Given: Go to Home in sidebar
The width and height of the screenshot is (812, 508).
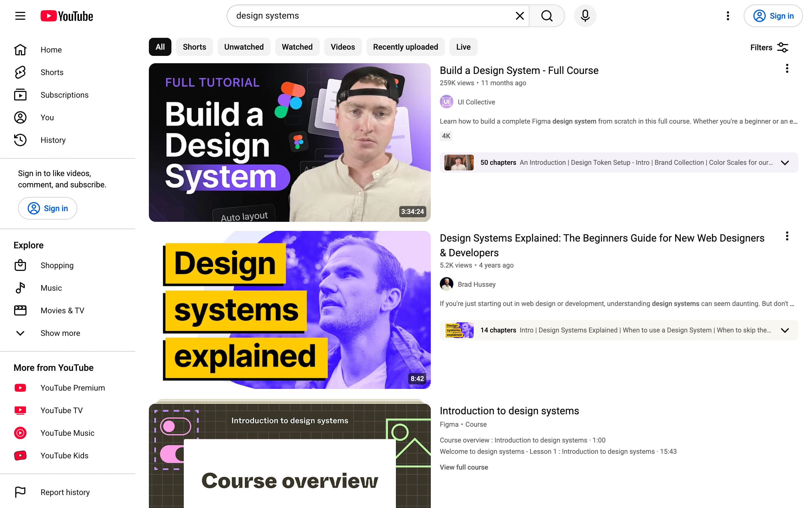Looking at the screenshot, I should (x=68, y=50).
